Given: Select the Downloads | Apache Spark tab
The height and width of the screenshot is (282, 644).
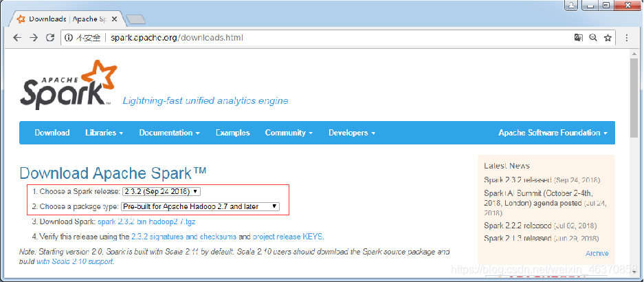Looking at the screenshot, I should pyautogui.click(x=68, y=19).
